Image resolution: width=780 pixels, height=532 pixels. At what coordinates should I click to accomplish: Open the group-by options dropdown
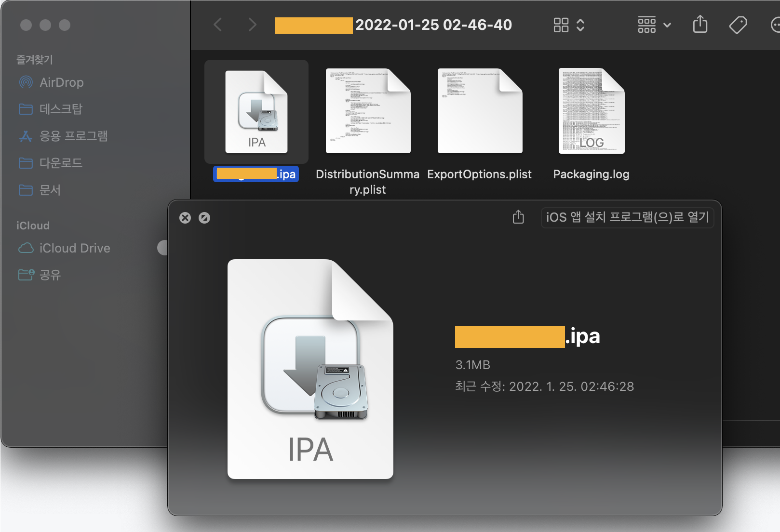click(654, 25)
